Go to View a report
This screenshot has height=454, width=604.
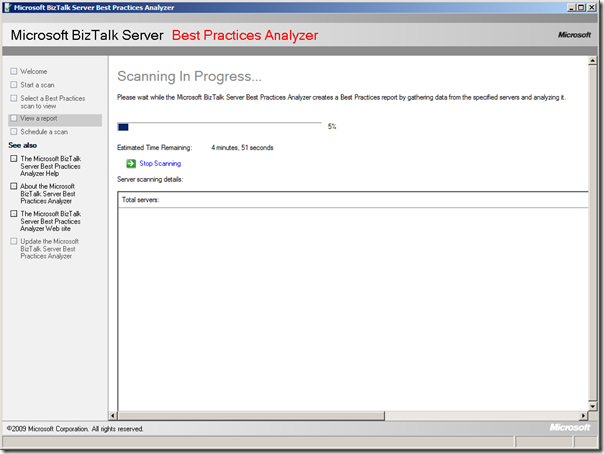39,119
